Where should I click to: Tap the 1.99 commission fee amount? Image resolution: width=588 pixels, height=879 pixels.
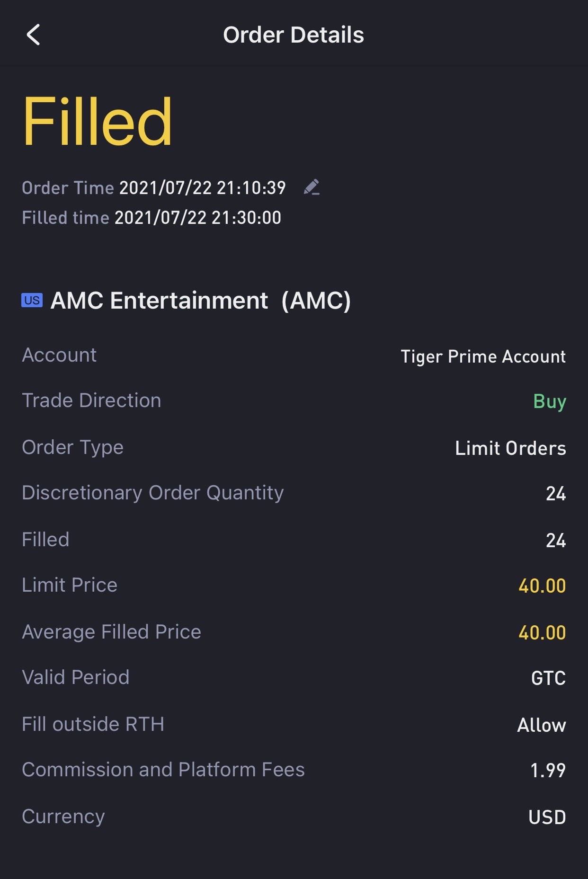point(548,771)
